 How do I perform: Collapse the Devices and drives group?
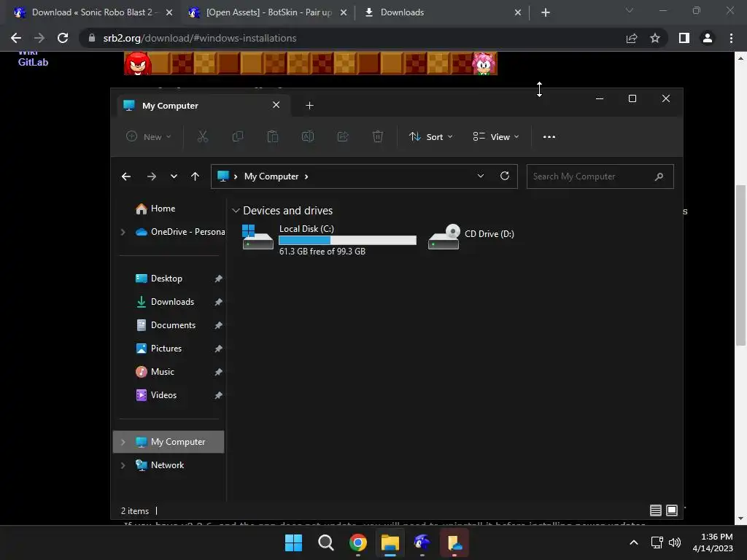pyautogui.click(x=236, y=211)
